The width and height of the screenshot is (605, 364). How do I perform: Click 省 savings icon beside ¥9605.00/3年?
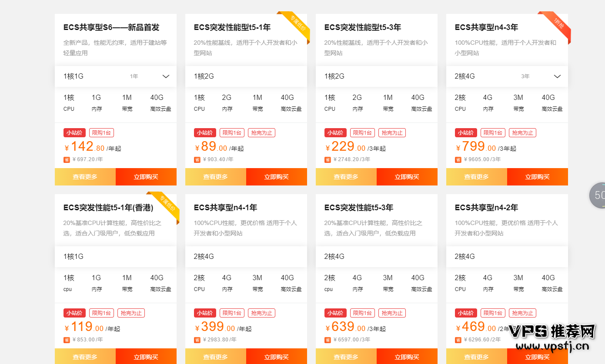coord(458,159)
